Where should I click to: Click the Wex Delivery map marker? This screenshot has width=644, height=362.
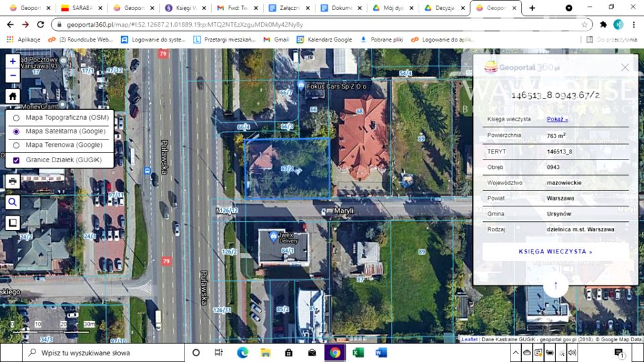[x=273, y=237]
